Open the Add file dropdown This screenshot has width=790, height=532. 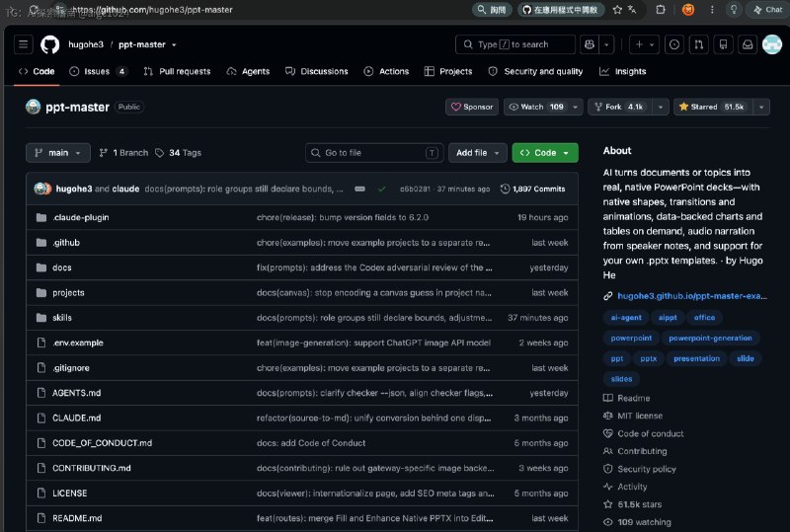click(x=478, y=153)
